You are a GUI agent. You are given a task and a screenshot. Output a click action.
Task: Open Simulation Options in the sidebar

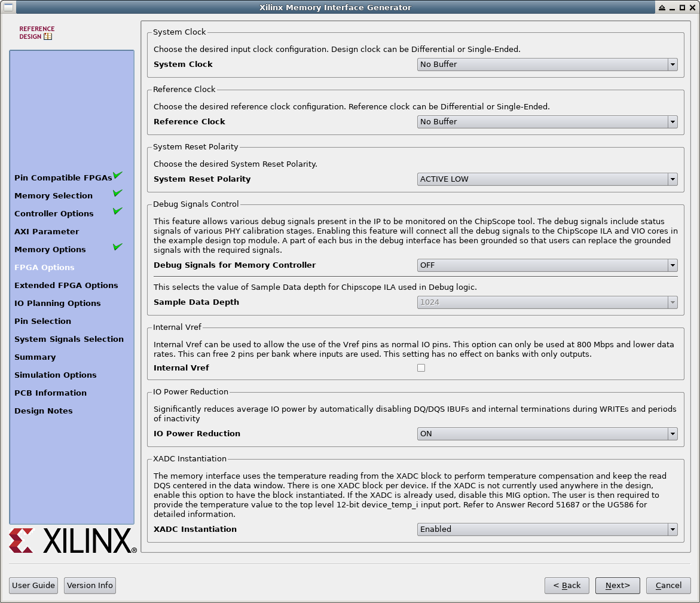(x=55, y=375)
